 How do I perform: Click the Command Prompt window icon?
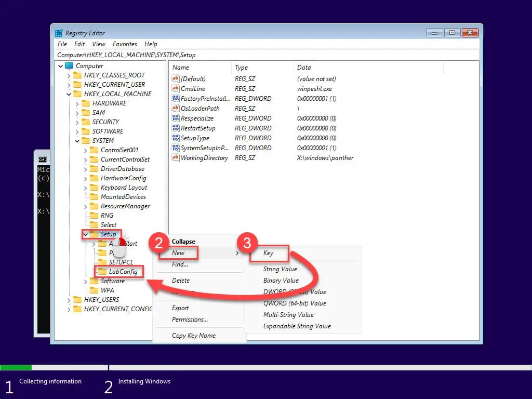click(x=42, y=159)
